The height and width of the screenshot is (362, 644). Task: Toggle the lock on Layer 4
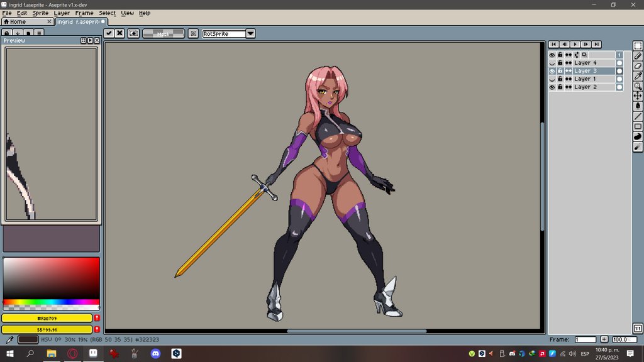pos(560,63)
